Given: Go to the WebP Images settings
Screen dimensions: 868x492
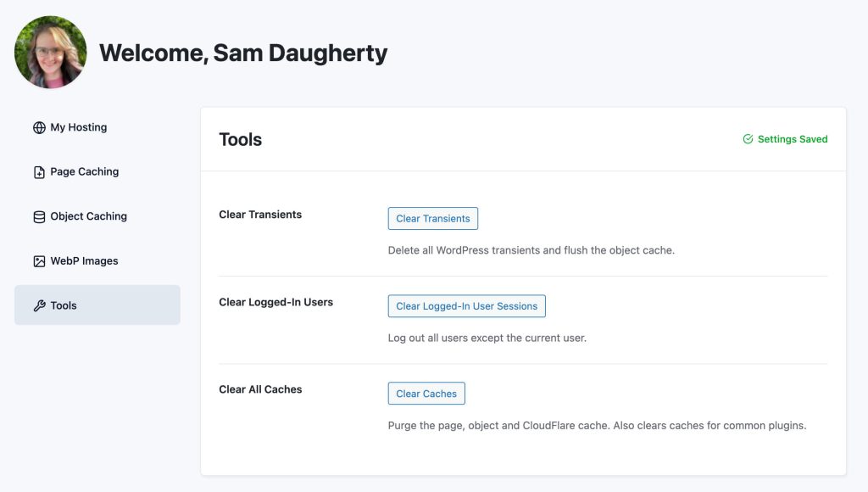Looking at the screenshot, I should point(84,260).
